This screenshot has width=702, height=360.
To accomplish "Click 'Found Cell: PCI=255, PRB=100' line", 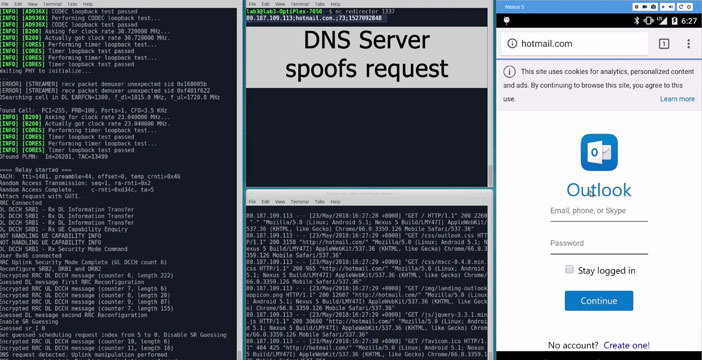I will pyautogui.click(x=84, y=110).
